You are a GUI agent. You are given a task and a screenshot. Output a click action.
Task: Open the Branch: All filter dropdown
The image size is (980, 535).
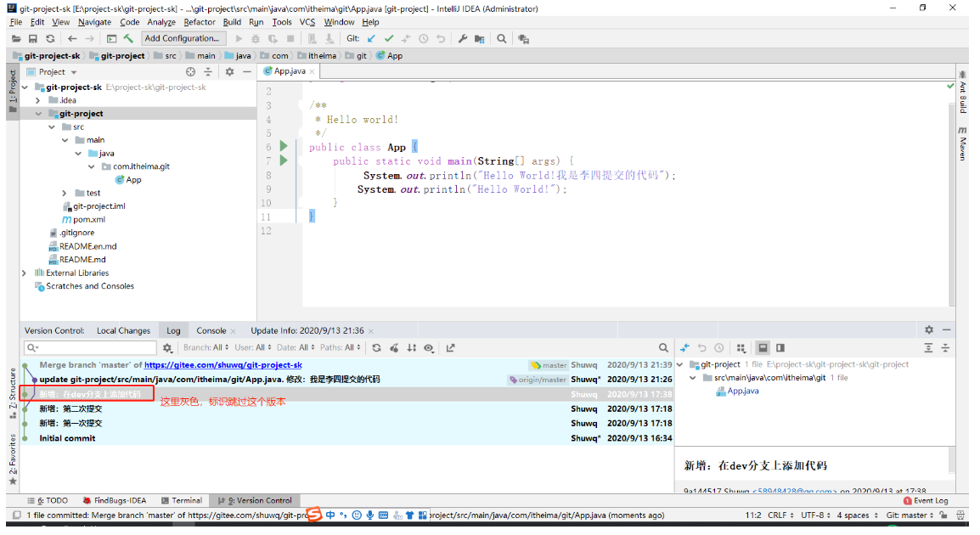pyautogui.click(x=206, y=347)
